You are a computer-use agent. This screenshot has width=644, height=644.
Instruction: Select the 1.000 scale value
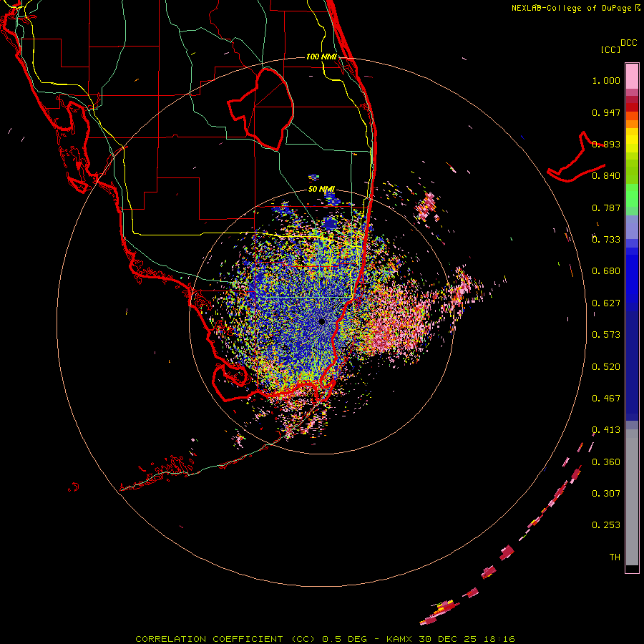point(606,80)
